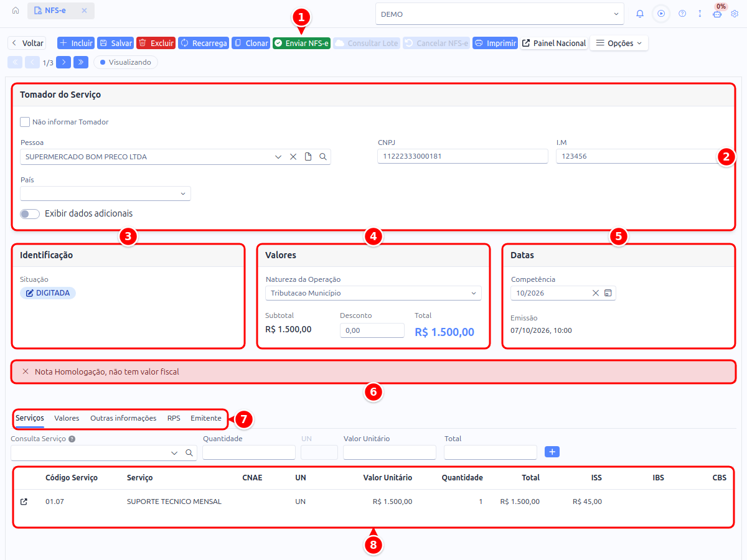Expand the DEMO company dropdown
This screenshot has height=560, width=747.
500,14
